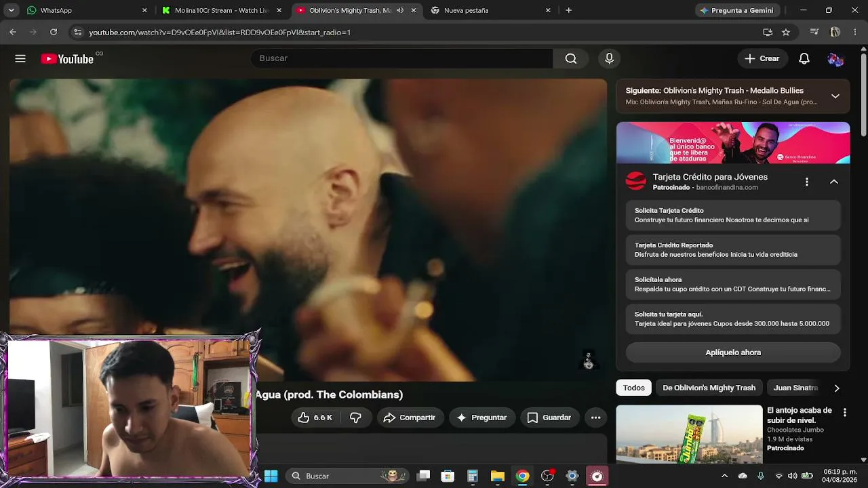
Task: Open the Windows Start menu
Action: point(271,476)
